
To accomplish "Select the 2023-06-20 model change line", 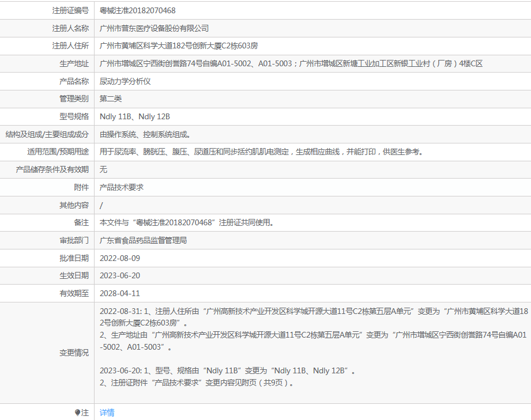I will click(x=228, y=370).
